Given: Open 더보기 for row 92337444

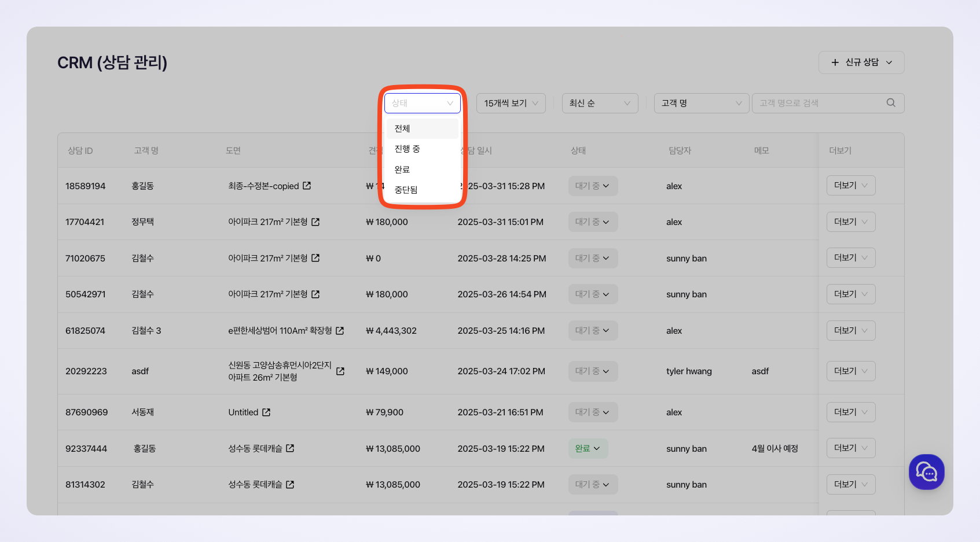Looking at the screenshot, I should (x=851, y=448).
